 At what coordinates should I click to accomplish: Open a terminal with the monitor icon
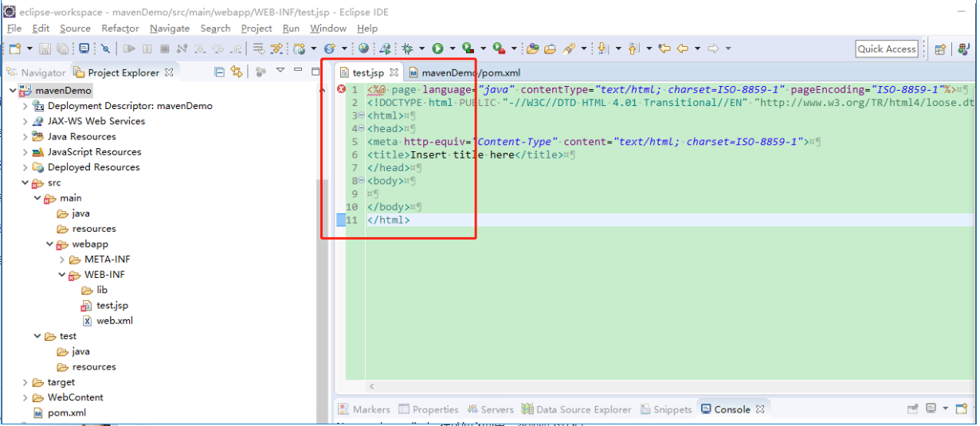tap(84, 49)
